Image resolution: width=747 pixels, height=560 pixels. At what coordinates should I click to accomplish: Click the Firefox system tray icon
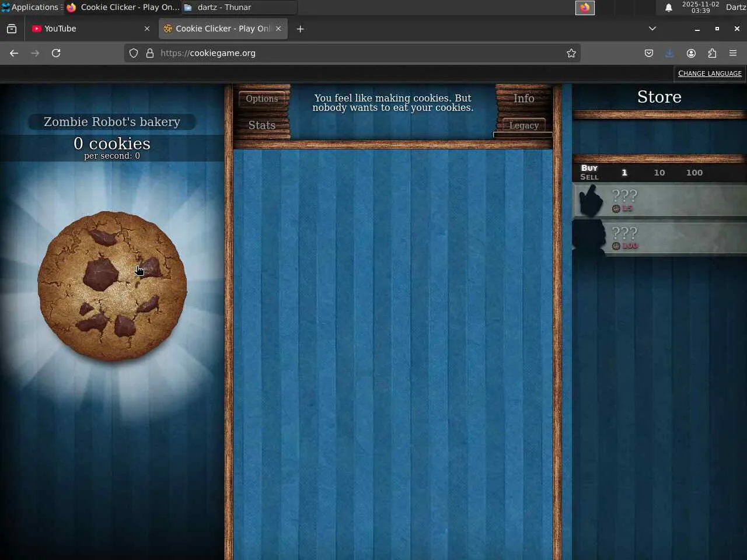[x=585, y=8]
